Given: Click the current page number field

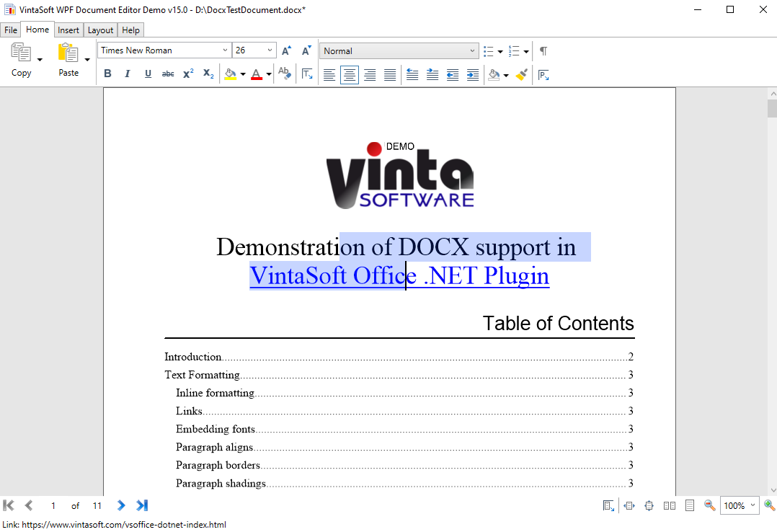Looking at the screenshot, I should pyautogui.click(x=53, y=505).
